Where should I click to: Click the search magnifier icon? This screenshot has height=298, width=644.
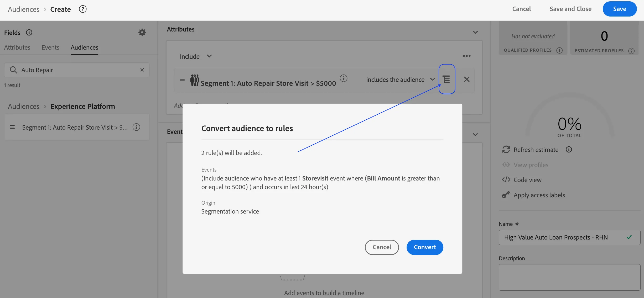tap(13, 70)
